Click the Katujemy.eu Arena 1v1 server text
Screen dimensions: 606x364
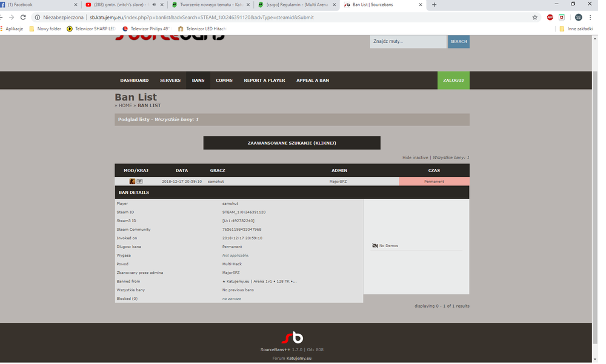tap(259, 281)
